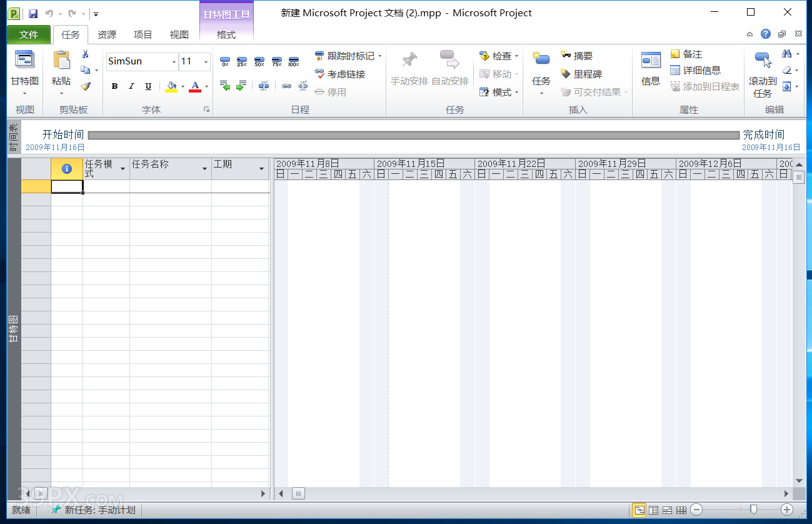Mark task 100% complete

pyautogui.click(x=294, y=61)
